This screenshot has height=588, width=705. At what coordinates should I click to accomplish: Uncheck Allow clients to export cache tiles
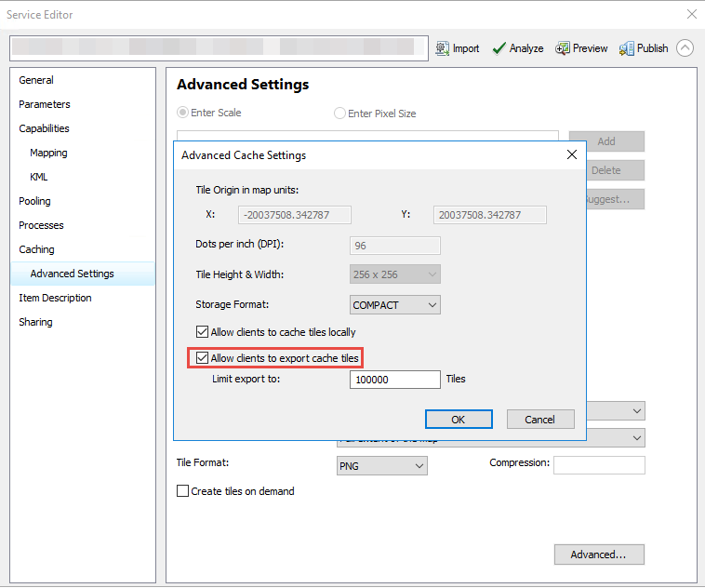click(203, 358)
